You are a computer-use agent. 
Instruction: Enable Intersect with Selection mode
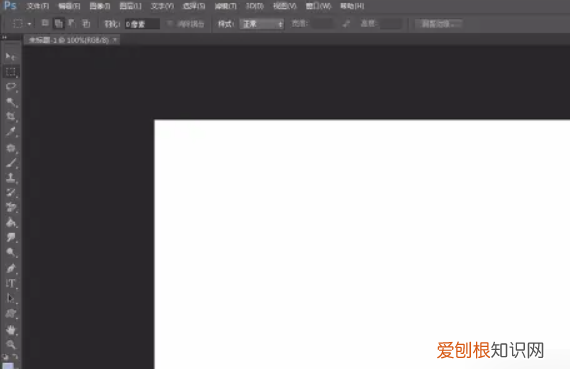[x=86, y=24]
